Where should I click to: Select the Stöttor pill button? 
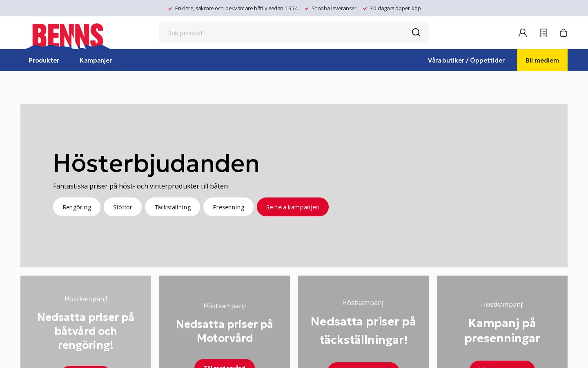tap(122, 207)
